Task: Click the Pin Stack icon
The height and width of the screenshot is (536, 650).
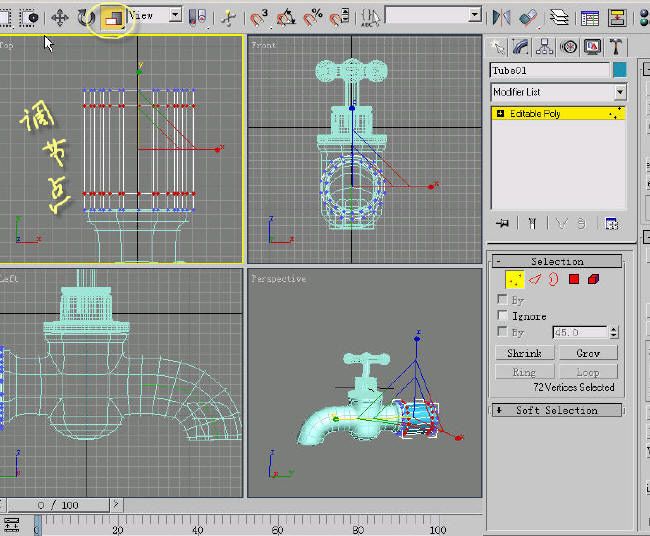Action: click(x=502, y=224)
